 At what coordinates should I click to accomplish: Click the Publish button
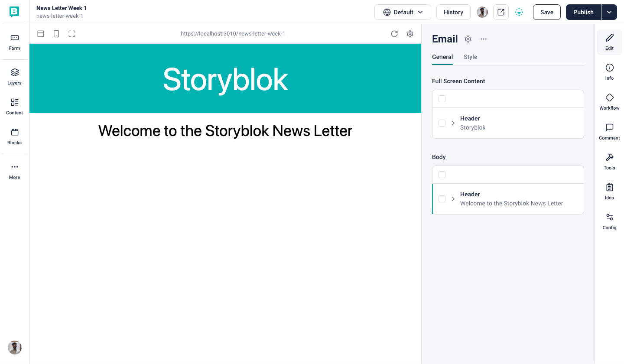click(x=583, y=12)
